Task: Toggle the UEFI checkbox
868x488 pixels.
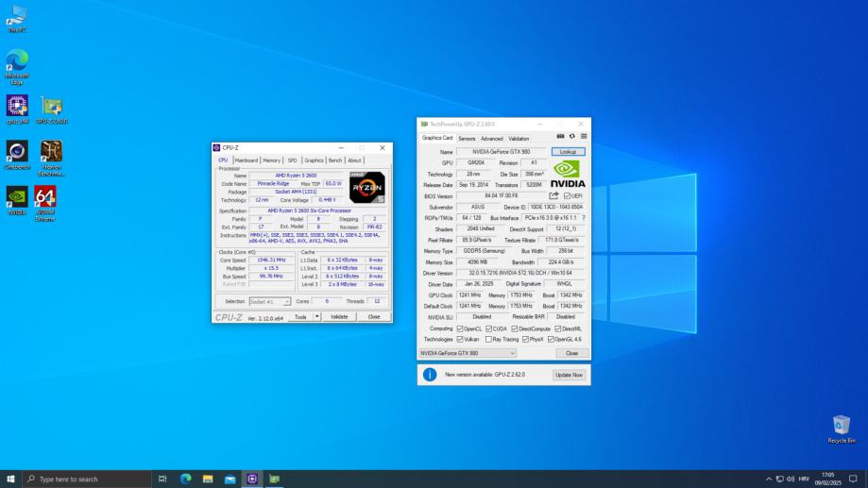Action: click(567, 195)
